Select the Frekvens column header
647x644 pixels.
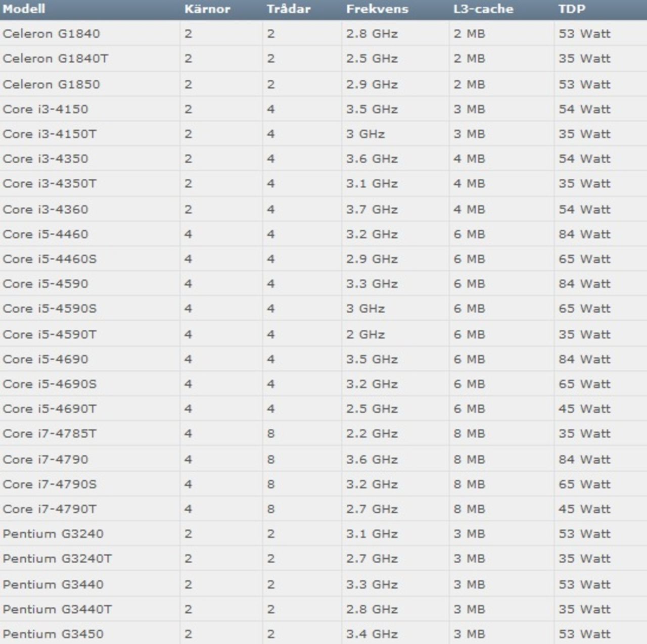(x=376, y=9)
